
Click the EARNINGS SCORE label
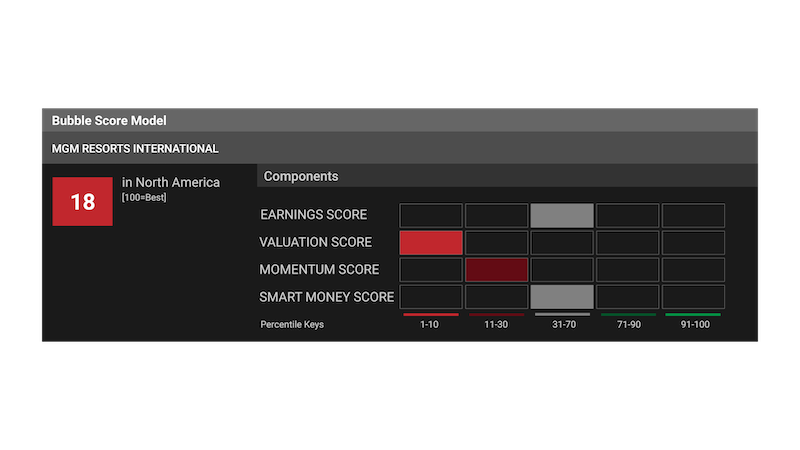pos(314,215)
